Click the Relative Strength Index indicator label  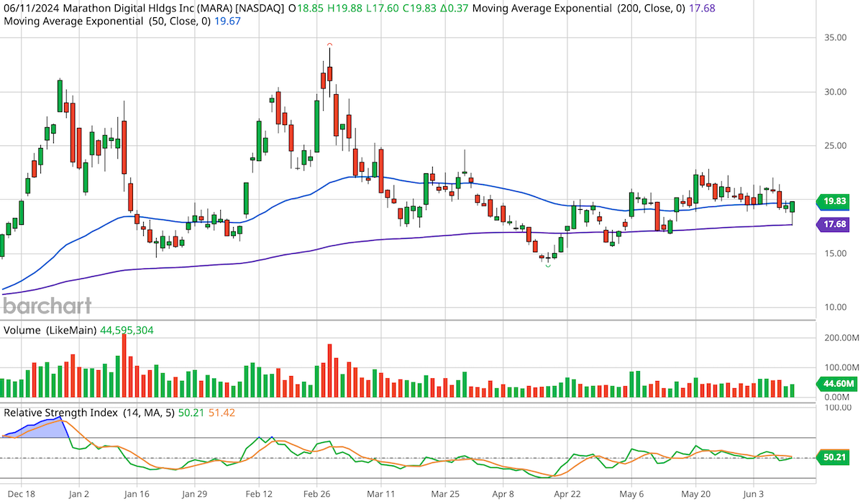pos(63,412)
